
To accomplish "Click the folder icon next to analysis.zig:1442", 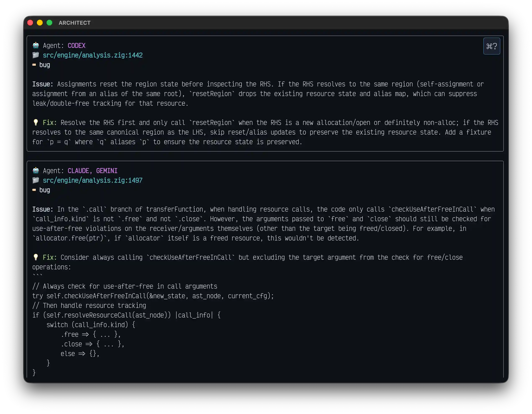I will pyautogui.click(x=36, y=55).
